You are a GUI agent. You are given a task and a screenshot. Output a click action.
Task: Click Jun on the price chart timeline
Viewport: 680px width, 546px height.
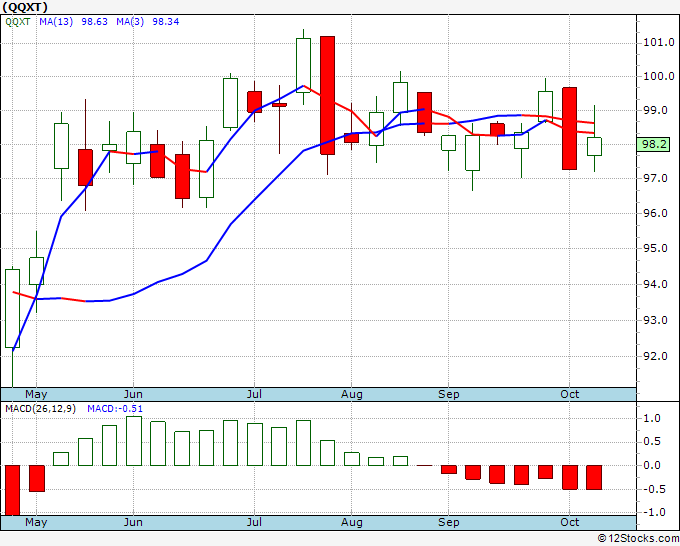pos(133,394)
